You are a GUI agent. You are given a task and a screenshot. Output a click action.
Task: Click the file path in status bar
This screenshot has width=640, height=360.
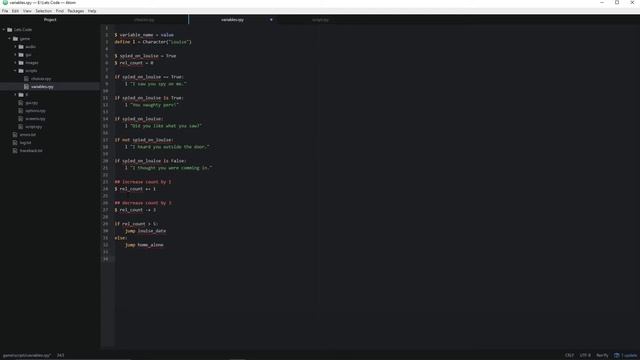pyautogui.click(x=27, y=356)
